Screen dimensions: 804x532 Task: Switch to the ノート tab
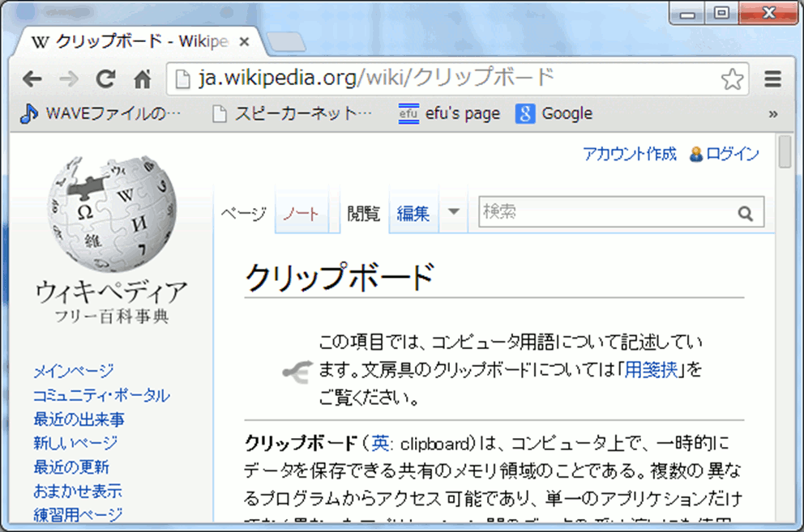tap(301, 214)
